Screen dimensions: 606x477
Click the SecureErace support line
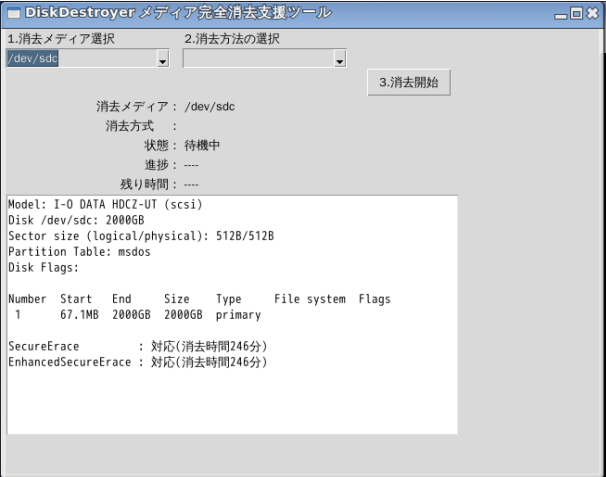(x=138, y=346)
